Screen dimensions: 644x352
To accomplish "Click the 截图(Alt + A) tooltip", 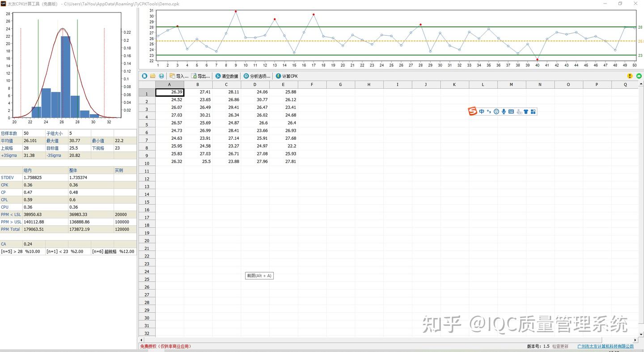I will coord(259,275).
